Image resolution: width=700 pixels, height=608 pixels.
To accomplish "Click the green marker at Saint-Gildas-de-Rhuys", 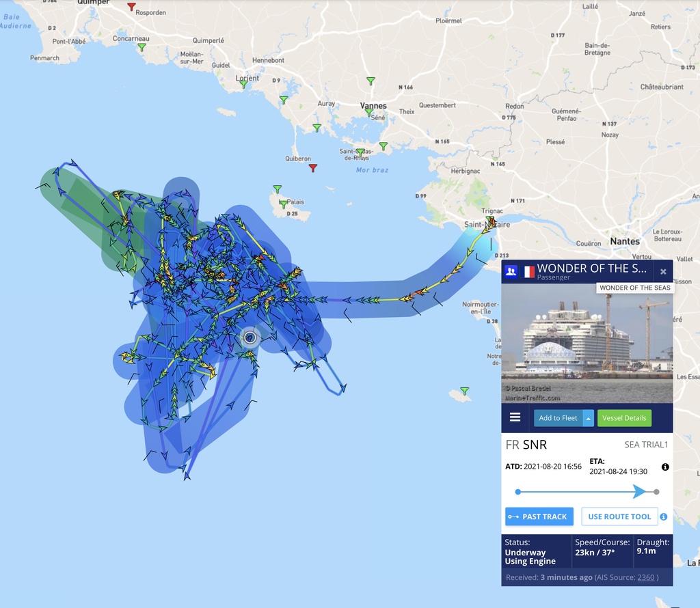I will click(360, 152).
